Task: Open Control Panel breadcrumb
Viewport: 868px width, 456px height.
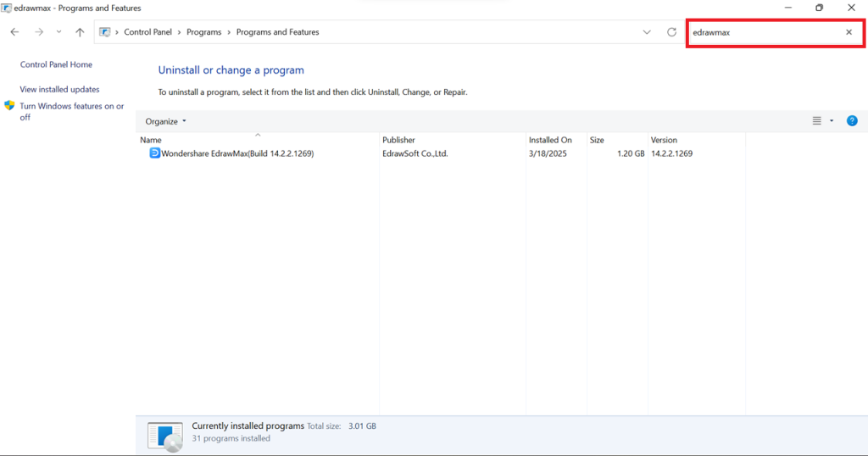Action: [x=147, y=32]
